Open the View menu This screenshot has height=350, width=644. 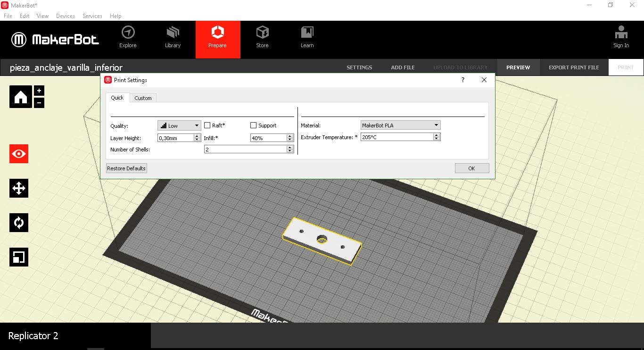pos(42,16)
